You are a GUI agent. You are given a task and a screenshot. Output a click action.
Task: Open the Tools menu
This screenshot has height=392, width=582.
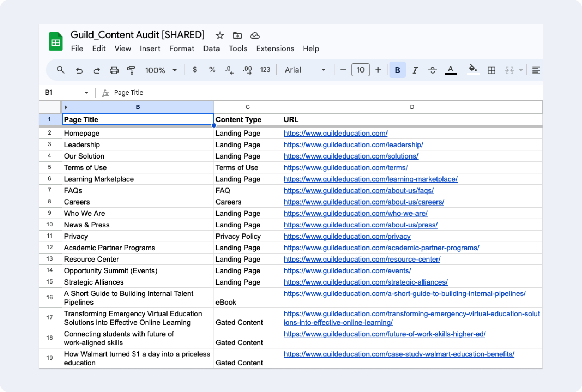[238, 49]
